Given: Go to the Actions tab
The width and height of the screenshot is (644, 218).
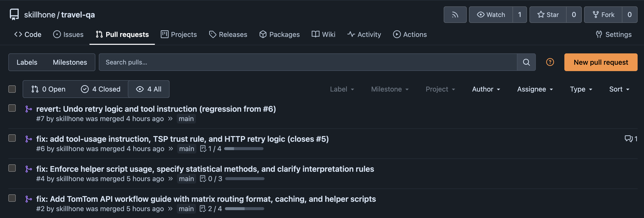Looking at the screenshot, I should pyautogui.click(x=410, y=34).
